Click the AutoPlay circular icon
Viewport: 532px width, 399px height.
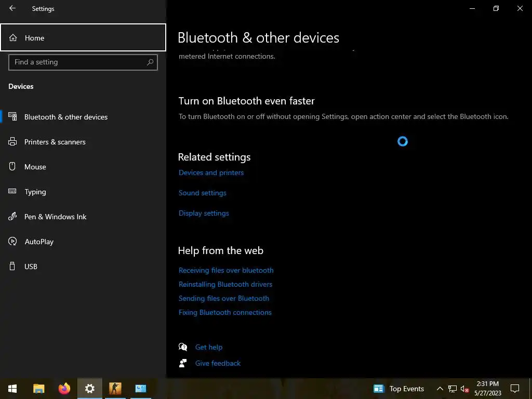pos(12,241)
